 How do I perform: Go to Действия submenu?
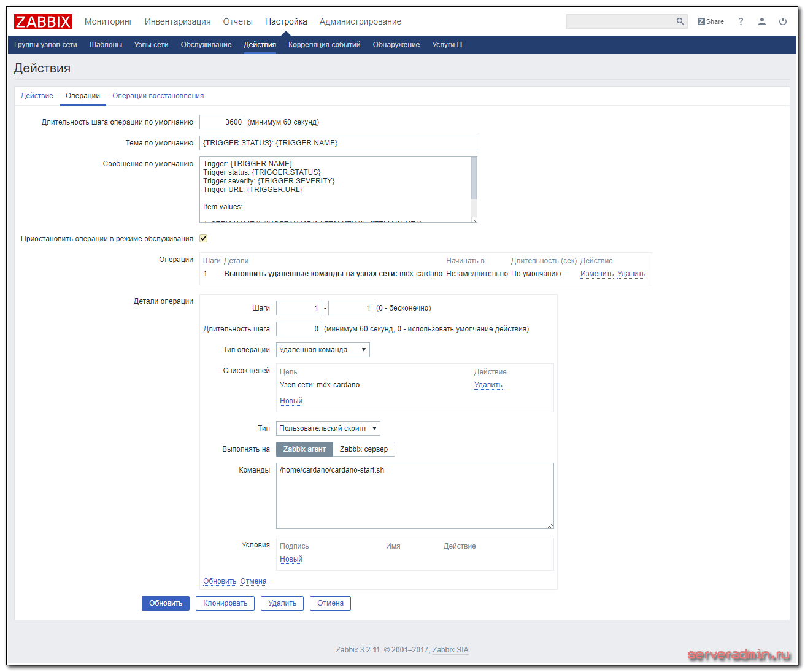point(260,45)
